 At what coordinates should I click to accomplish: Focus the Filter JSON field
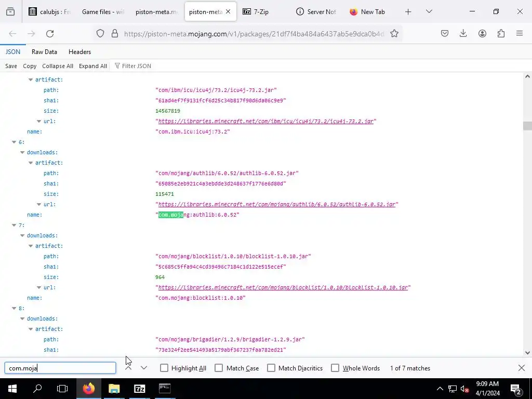pos(137,66)
